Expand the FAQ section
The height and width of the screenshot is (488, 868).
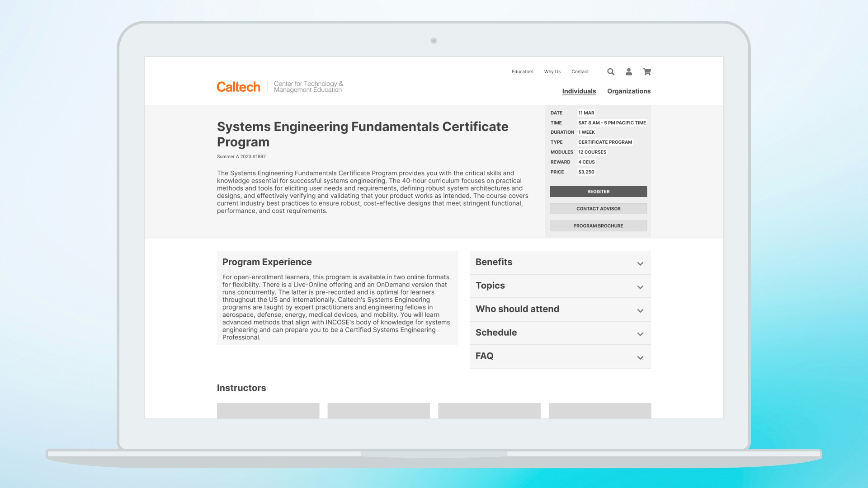click(x=560, y=356)
